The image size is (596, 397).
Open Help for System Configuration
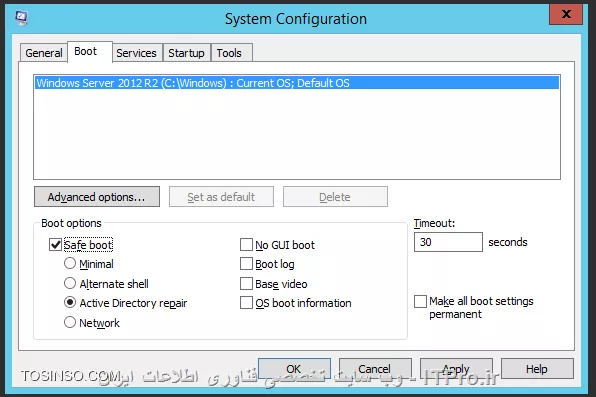[x=537, y=368]
